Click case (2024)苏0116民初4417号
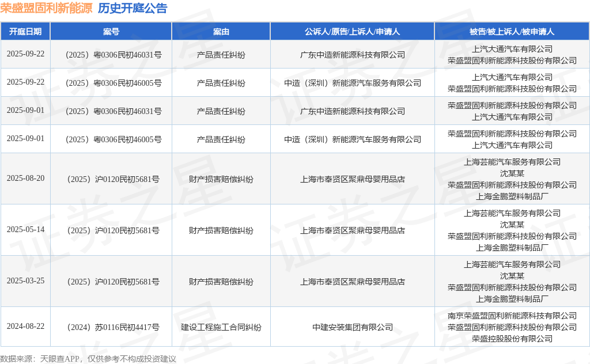590x364 pixels. click(x=114, y=328)
